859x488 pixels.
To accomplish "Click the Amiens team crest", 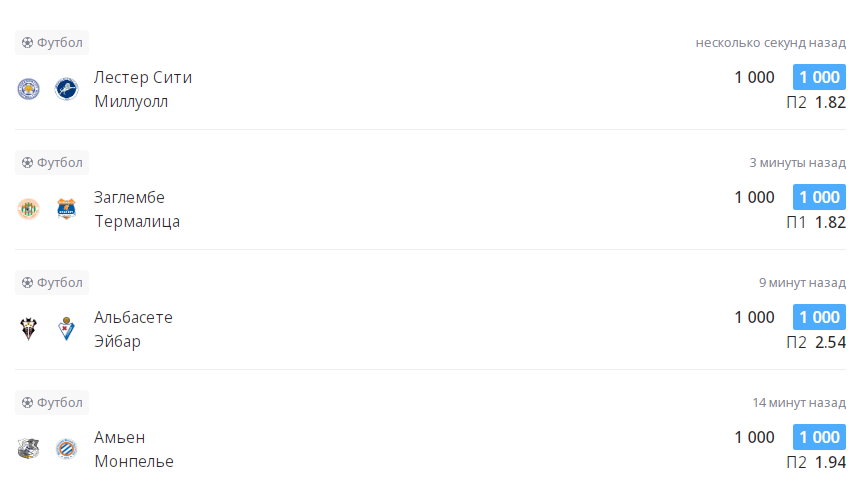I will pyautogui.click(x=28, y=449).
